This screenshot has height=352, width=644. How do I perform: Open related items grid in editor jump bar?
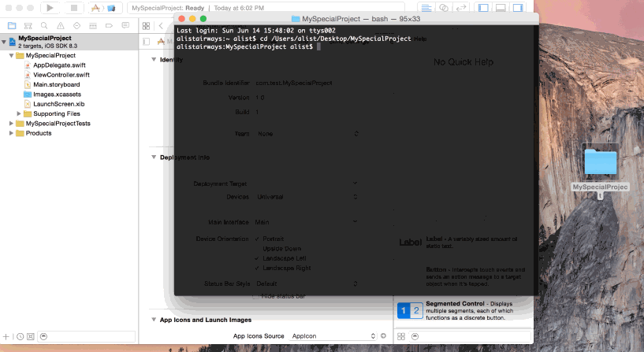click(x=146, y=26)
